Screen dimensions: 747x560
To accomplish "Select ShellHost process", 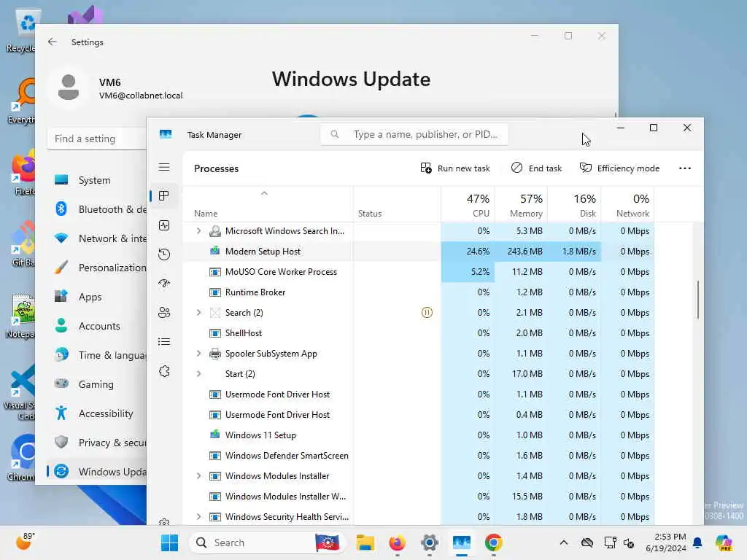I will [x=418, y=332].
